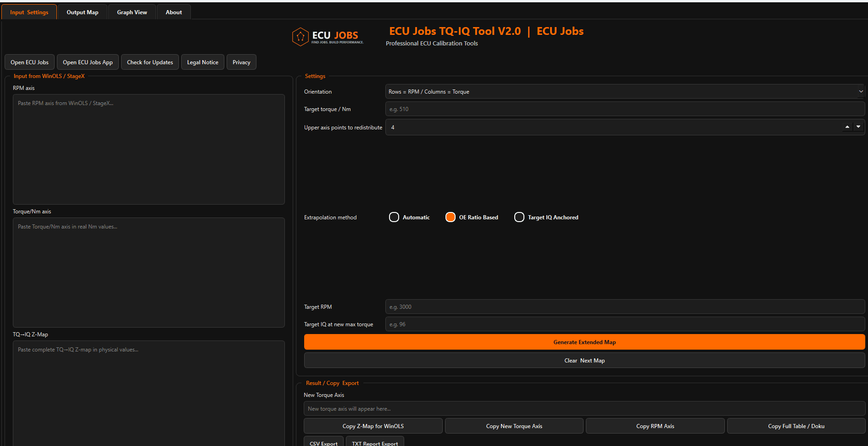Decrease upper axis points with down arrow
The height and width of the screenshot is (446, 868).
coord(858,127)
